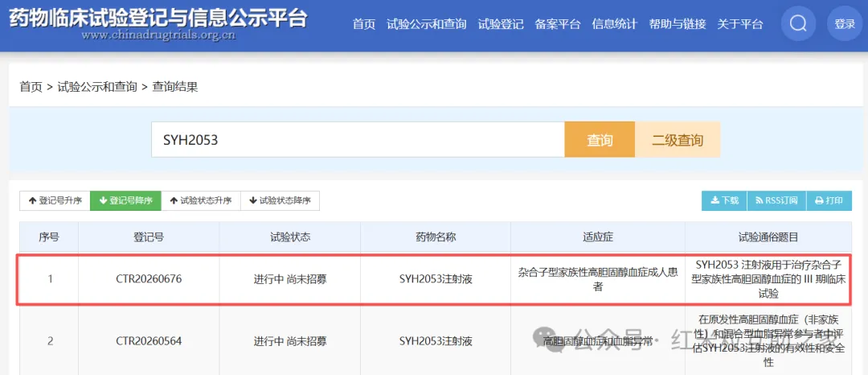Click SYH2053注射液 drug name in row 2
This screenshot has width=868, height=375.
coord(436,341)
